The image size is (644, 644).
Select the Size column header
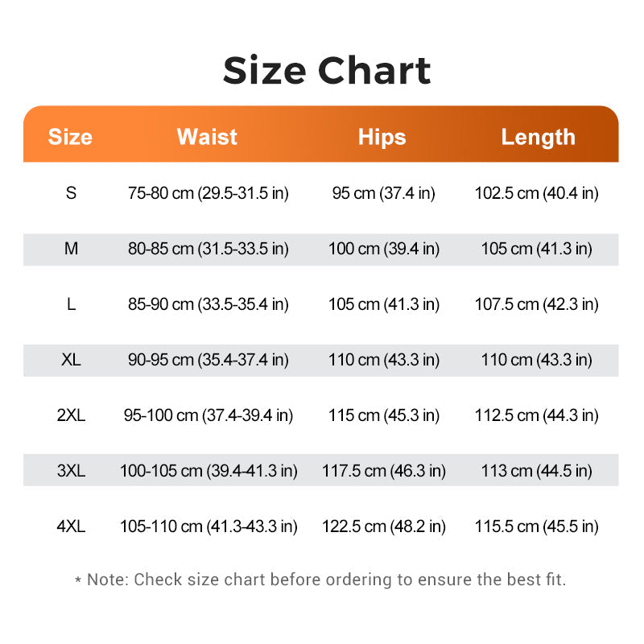point(70,137)
